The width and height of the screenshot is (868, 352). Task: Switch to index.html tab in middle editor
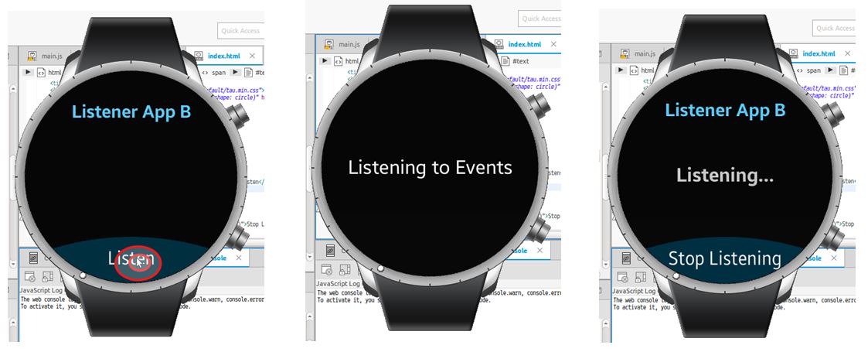pyautogui.click(x=524, y=45)
